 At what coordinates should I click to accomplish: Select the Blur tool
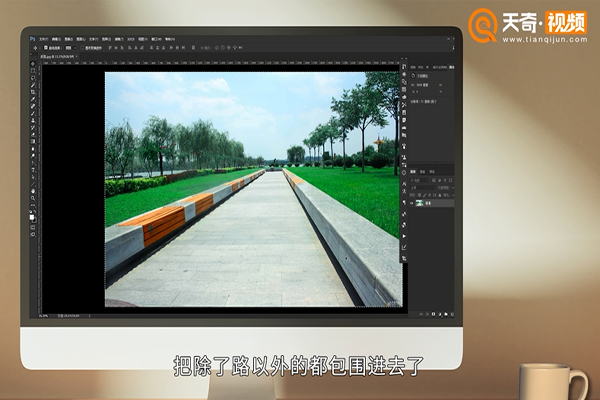point(33,149)
